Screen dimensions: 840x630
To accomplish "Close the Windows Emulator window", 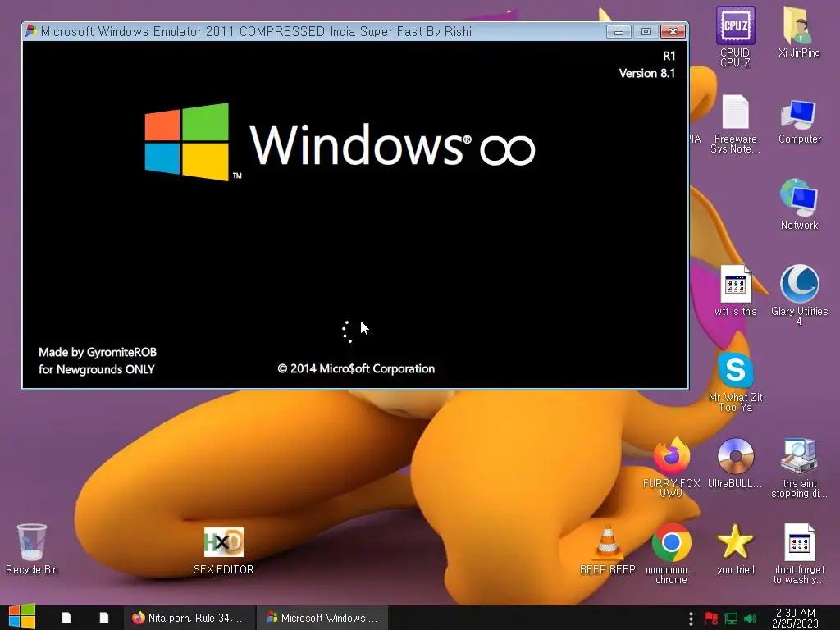I will [x=673, y=32].
